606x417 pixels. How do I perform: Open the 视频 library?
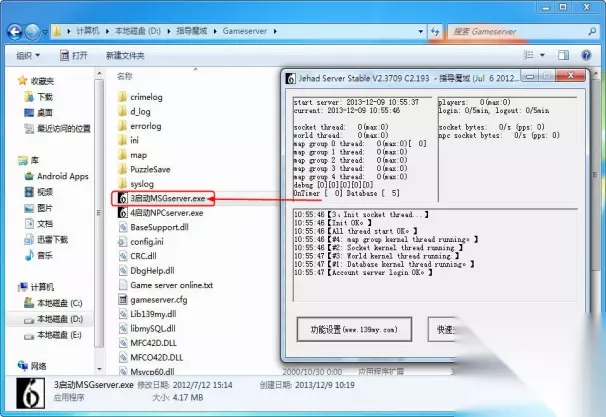point(38,192)
